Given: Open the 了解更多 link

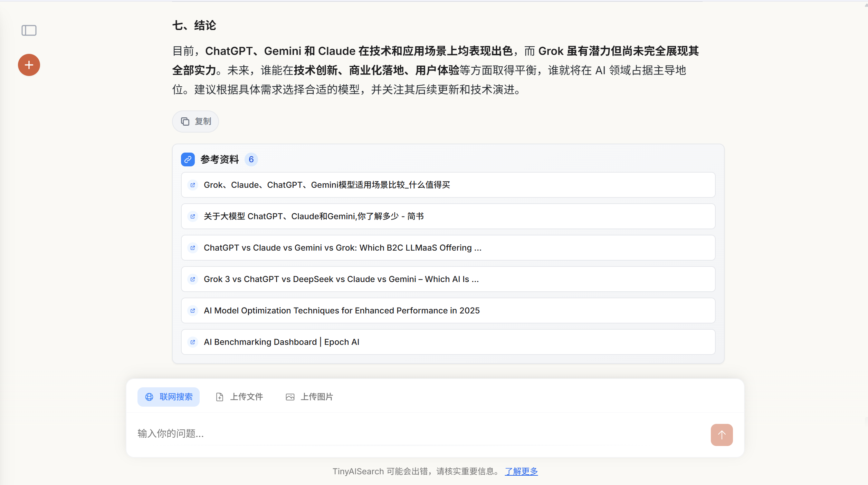Looking at the screenshot, I should tap(521, 472).
